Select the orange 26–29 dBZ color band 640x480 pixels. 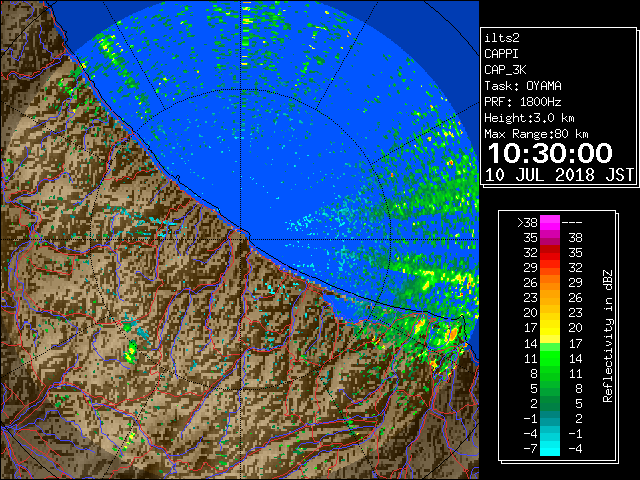(550, 283)
